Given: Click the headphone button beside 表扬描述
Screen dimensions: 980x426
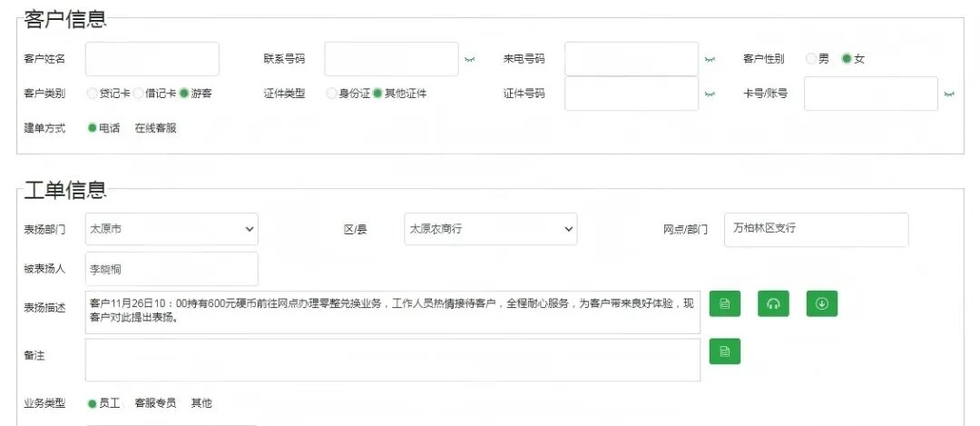Looking at the screenshot, I should [773, 303].
